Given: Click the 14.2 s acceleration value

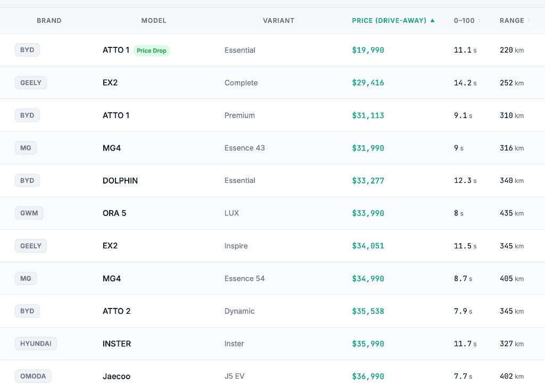Looking at the screenshot, I should tap(465, 82).
